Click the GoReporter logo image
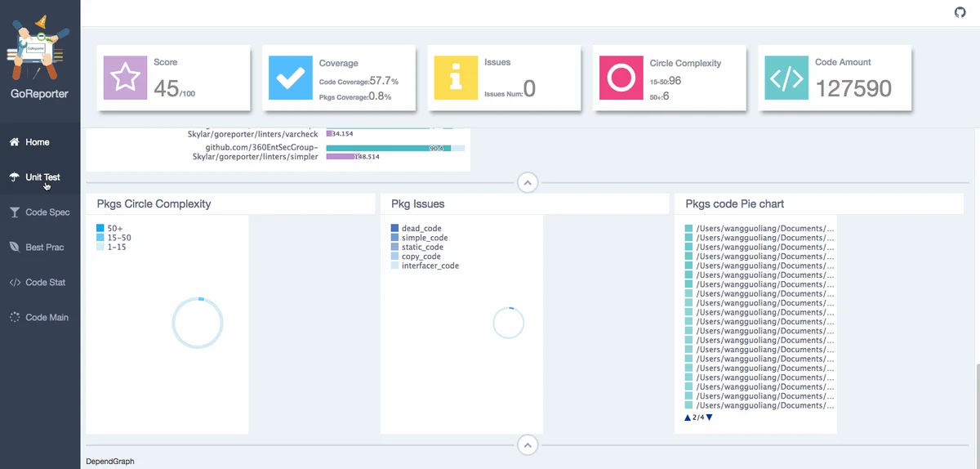The width and height of the screenshot is (980, 469). pyautogui.click(x=38, y=47)
